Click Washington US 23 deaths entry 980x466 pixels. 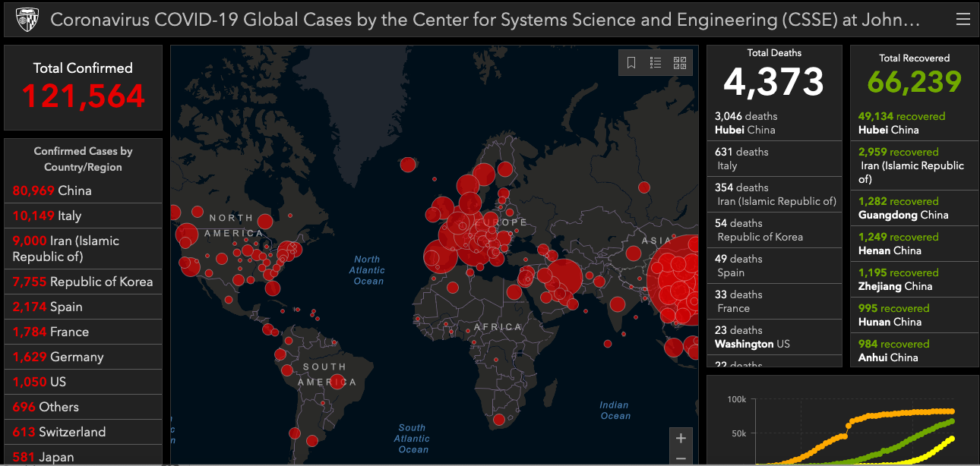773,337
